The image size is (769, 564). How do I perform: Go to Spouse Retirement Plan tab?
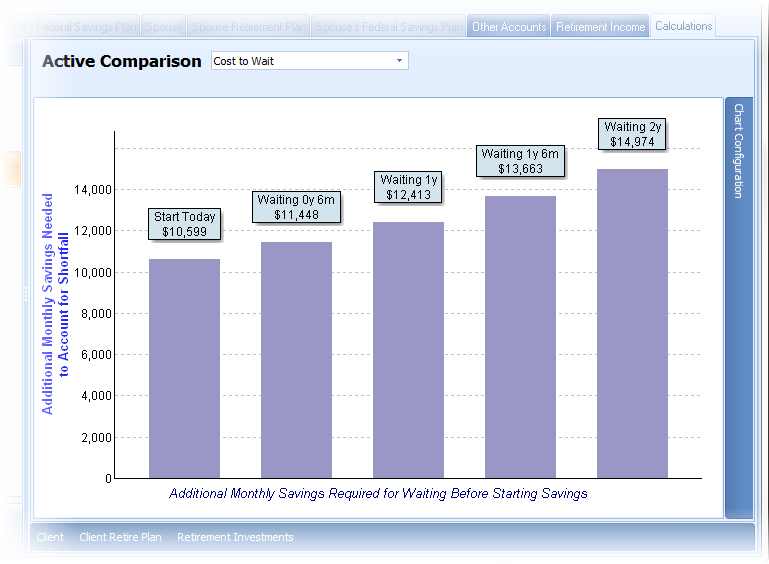pos(249,27)
